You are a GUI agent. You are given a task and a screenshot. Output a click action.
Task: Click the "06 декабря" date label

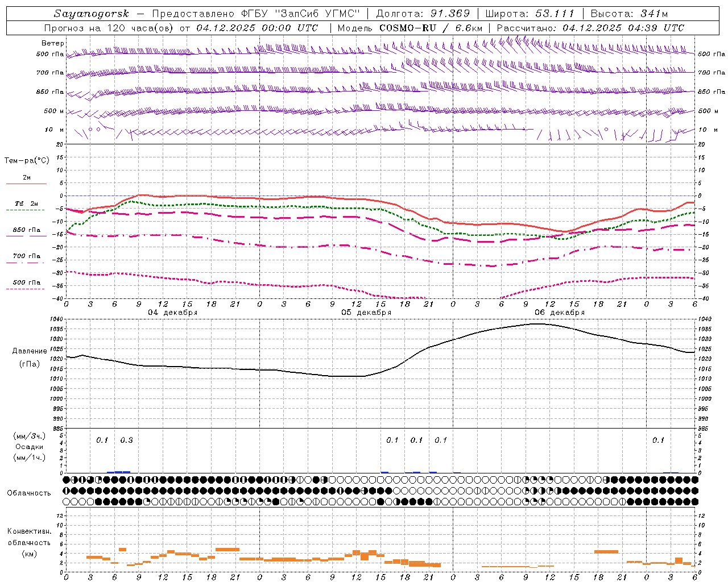(560, 313)
